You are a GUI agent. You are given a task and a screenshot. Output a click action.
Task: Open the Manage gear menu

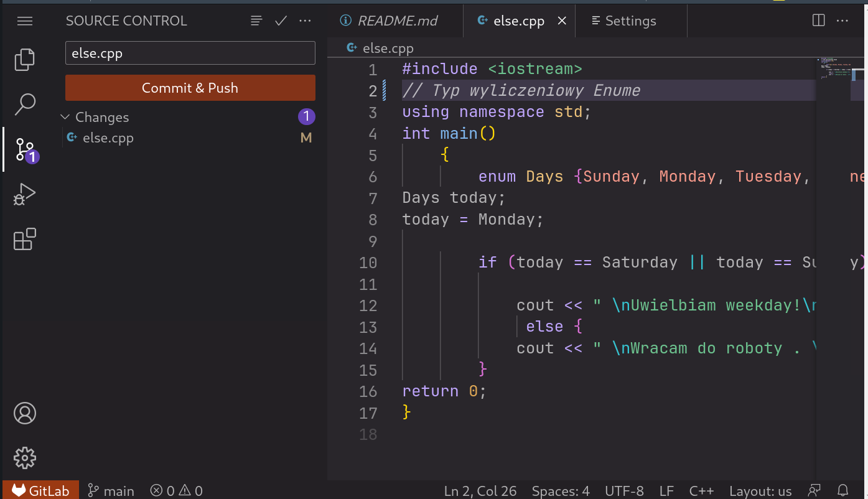click(25, 458)
